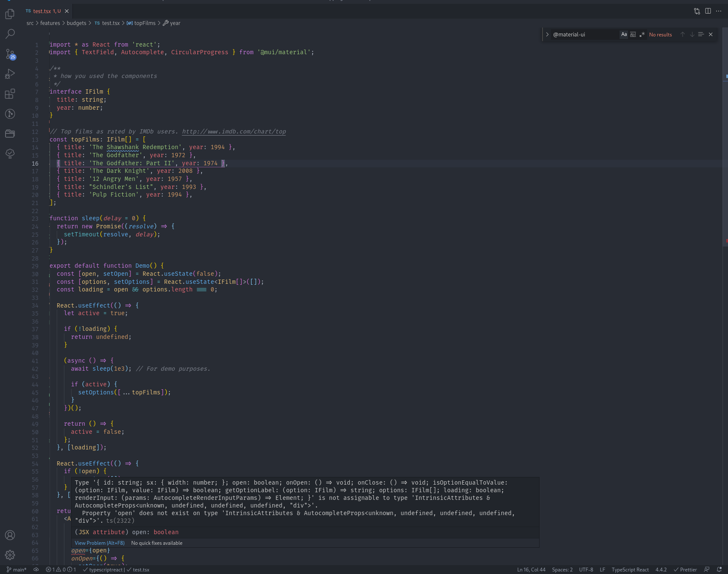Toggle Match Case in the find widget
Screen dimensions: 728x574
(x=623, y=34)
